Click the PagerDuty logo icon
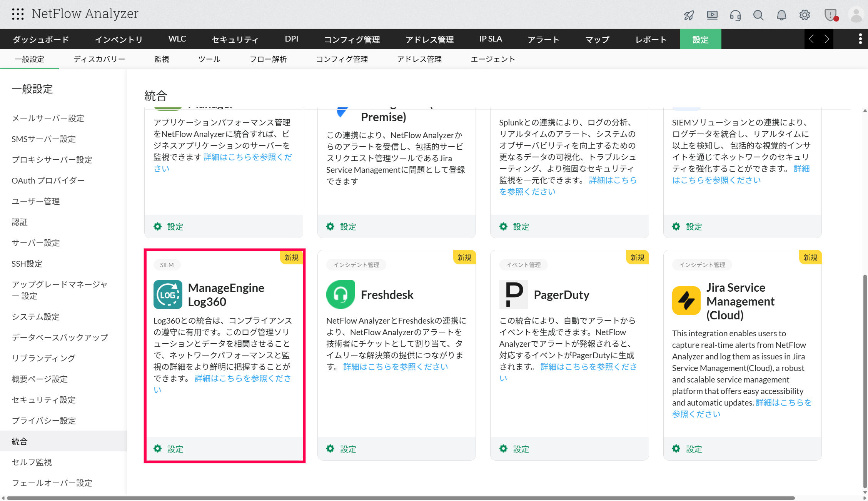 [x=514, y=295]
